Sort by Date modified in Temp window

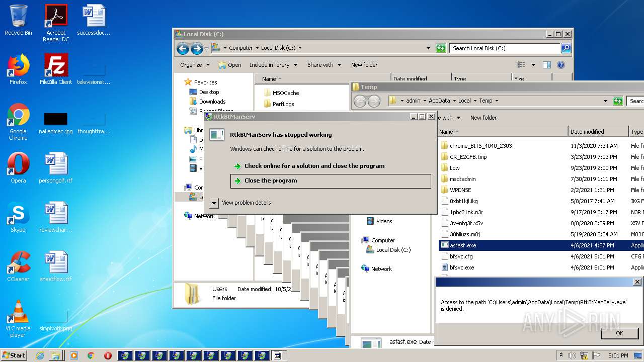(x=598, y=132)
